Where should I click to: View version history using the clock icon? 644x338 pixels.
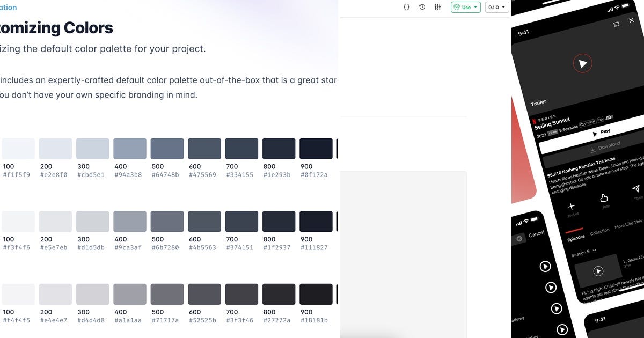[x=422, y=7]
